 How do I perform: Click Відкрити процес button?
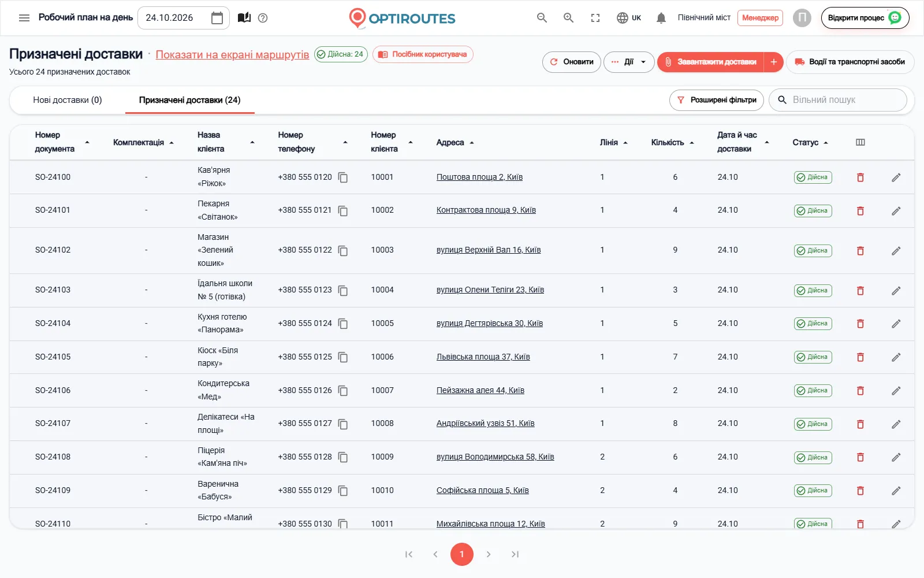coord(865,18)
